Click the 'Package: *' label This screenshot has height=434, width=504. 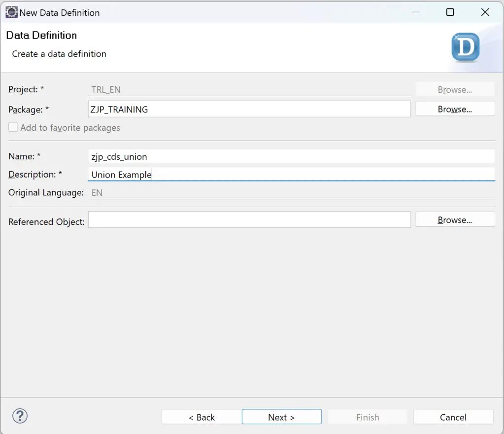coord(29,109)
